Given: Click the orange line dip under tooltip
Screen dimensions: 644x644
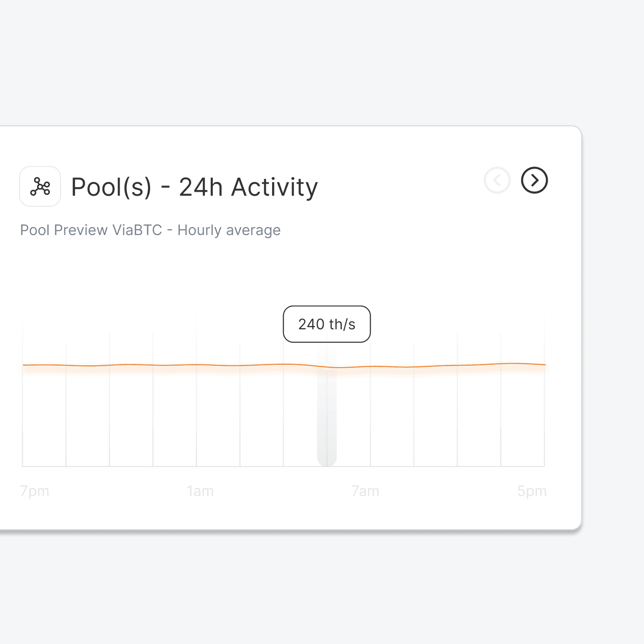Looking at the screenshot, I should point(337,367).
